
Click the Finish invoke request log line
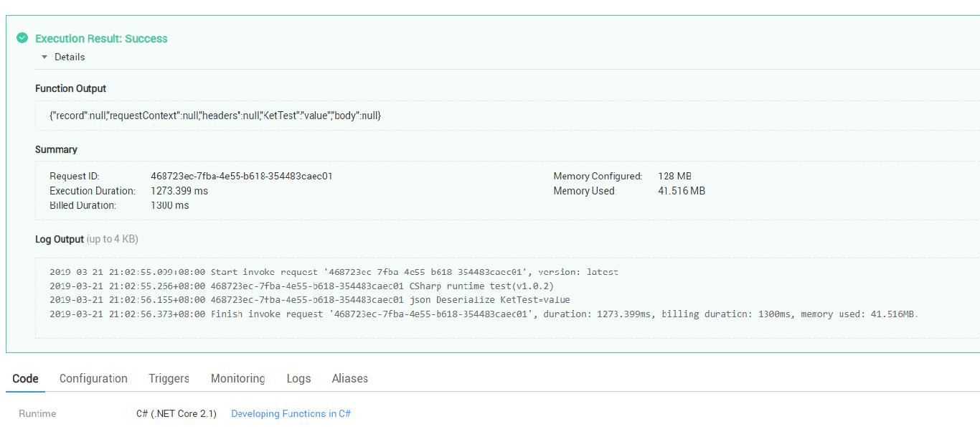click(484, 314)
